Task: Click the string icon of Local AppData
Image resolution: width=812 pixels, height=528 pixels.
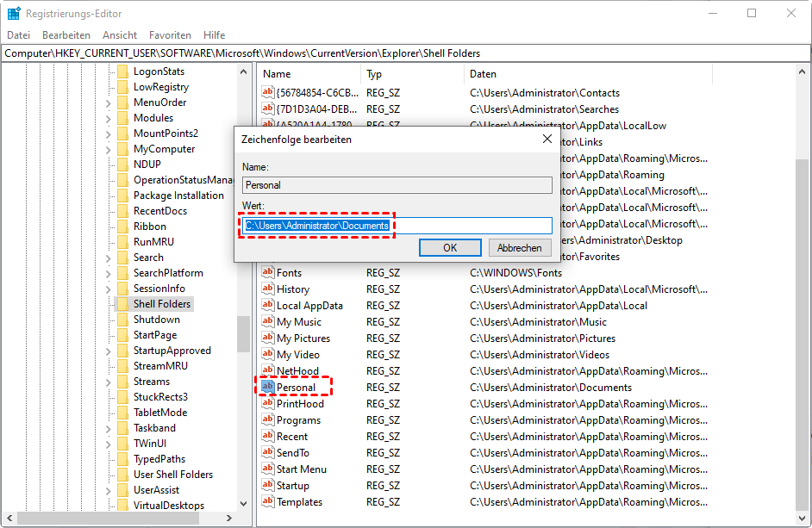Action: click(268, 306)
